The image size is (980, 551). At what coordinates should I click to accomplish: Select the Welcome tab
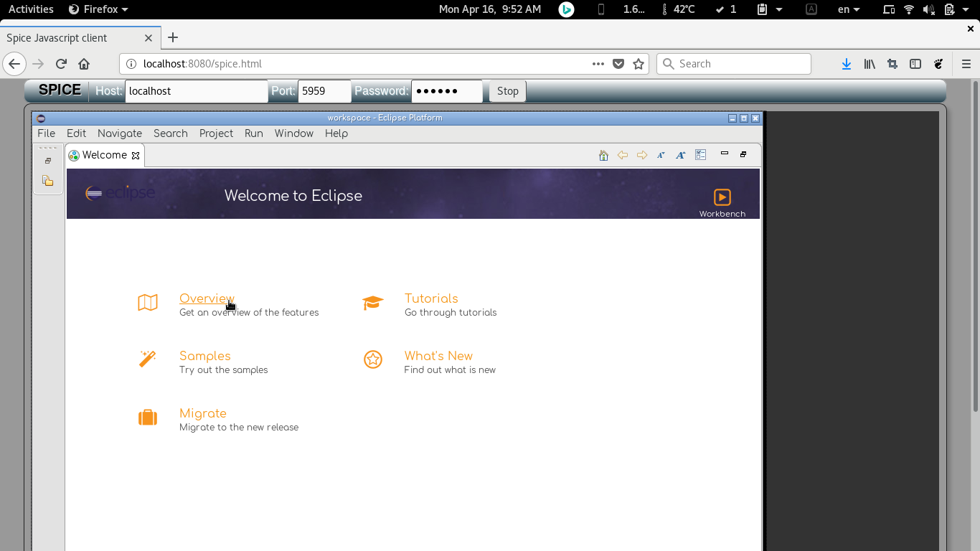click(105, 155)
